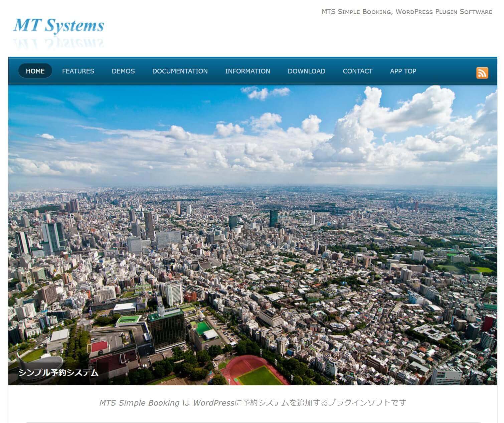The image size is (504, 423).
Task: Click italic 'WordPress' in the description sentence
Action: 213,403
